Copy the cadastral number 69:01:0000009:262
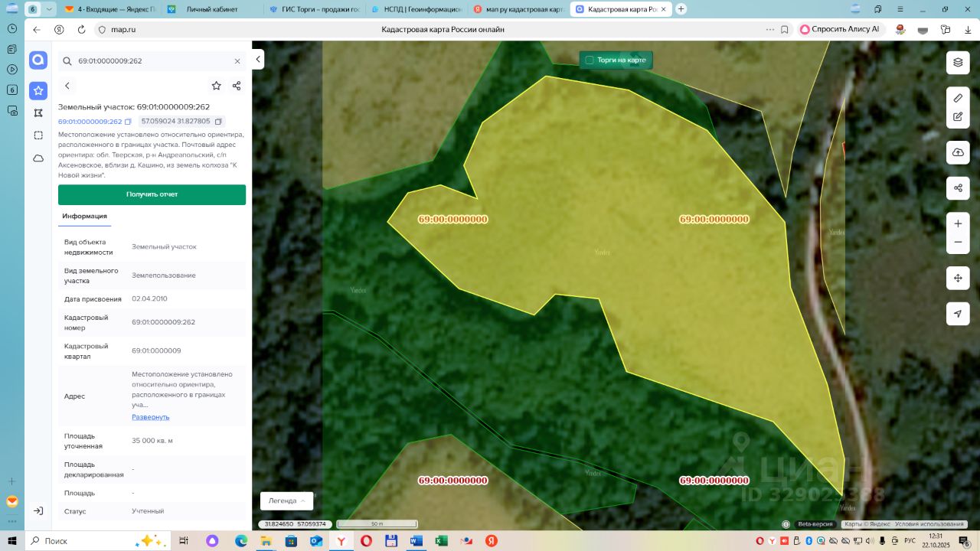980x551 pixels. [128, 122]
